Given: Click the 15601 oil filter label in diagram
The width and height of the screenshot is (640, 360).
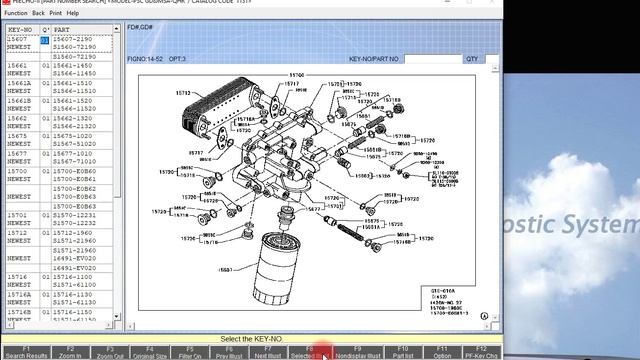Looking at the screenshot, I should point(225,270).
